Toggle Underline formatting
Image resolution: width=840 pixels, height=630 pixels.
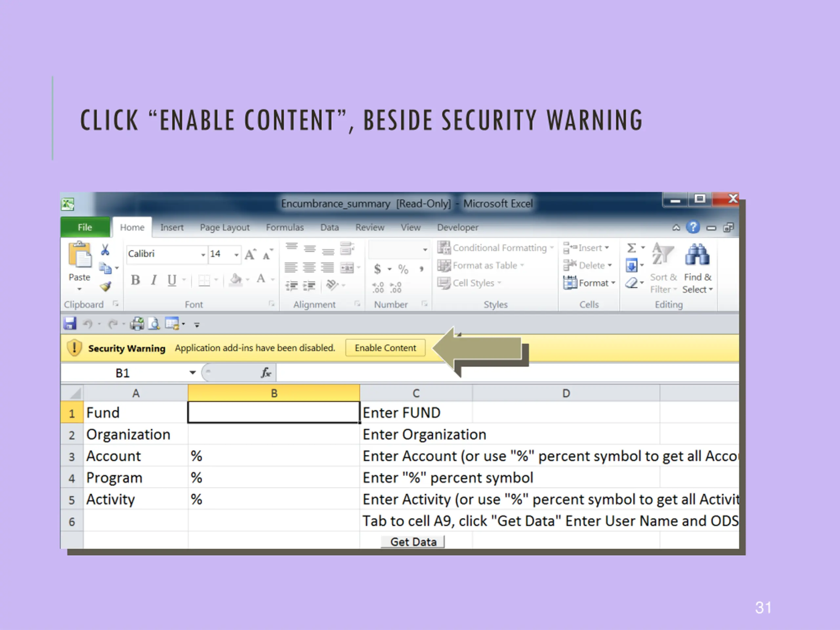click(172, 280)
